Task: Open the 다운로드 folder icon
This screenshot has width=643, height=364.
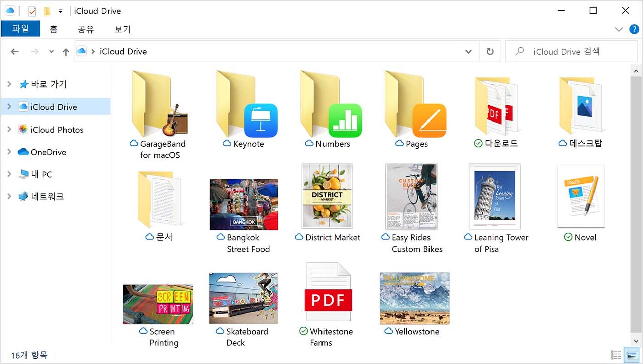Action: [496, 106]
